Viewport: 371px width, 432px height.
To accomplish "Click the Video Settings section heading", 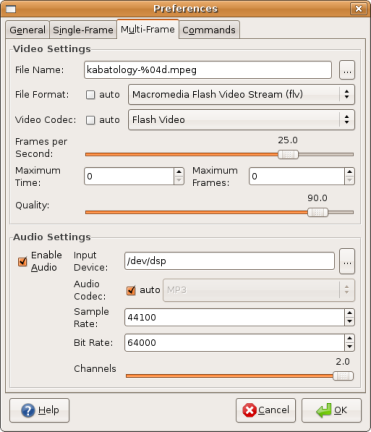I will point(52,49).
